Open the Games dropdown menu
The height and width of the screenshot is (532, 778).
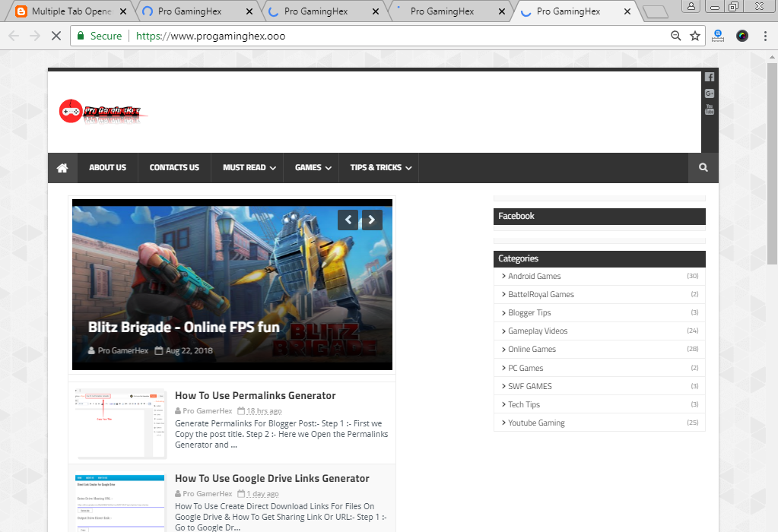(x=310, y=167)
